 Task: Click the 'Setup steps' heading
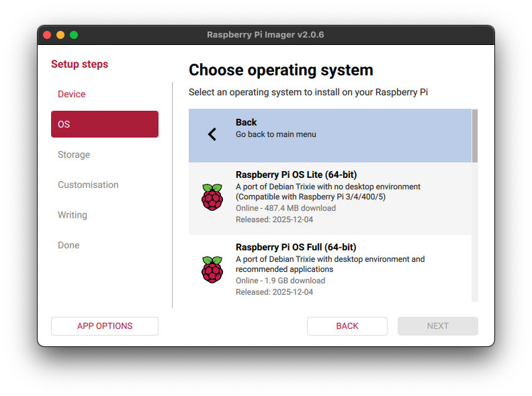[x=80, y=64]
